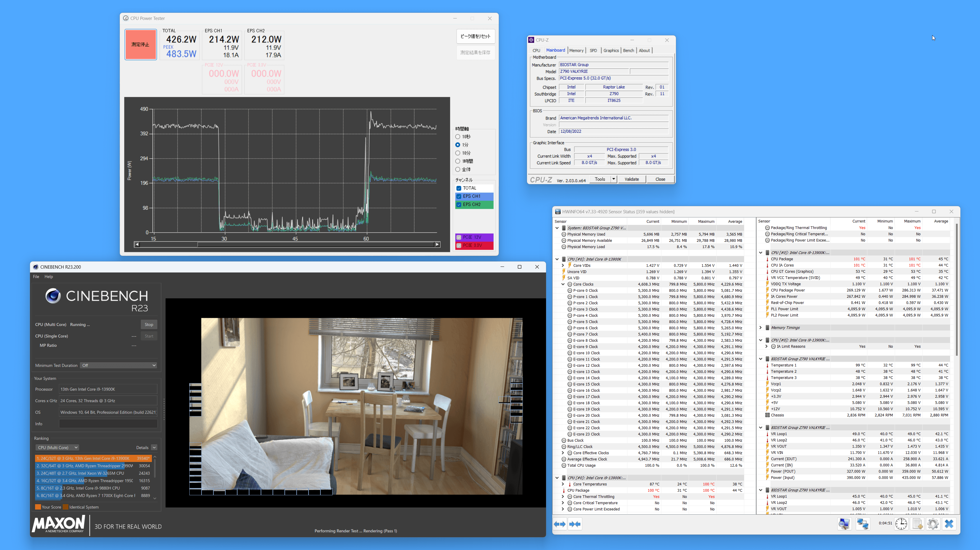Viewport: 980px width, 550px height.
Task: Expand IA Limit Reasons row
Action: 767,346
